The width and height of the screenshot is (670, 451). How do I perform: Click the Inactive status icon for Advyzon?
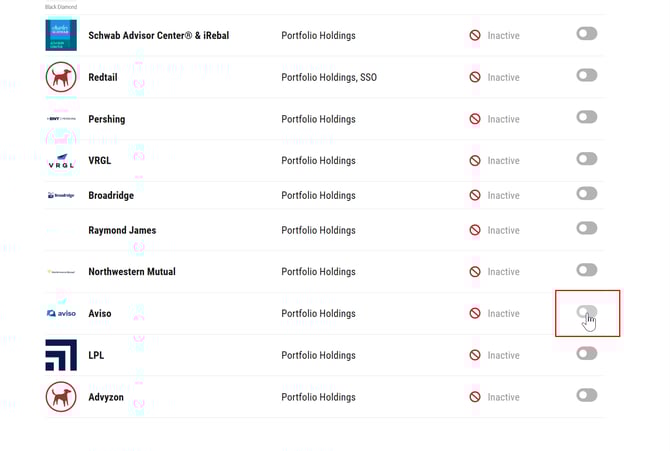point(475,397)
